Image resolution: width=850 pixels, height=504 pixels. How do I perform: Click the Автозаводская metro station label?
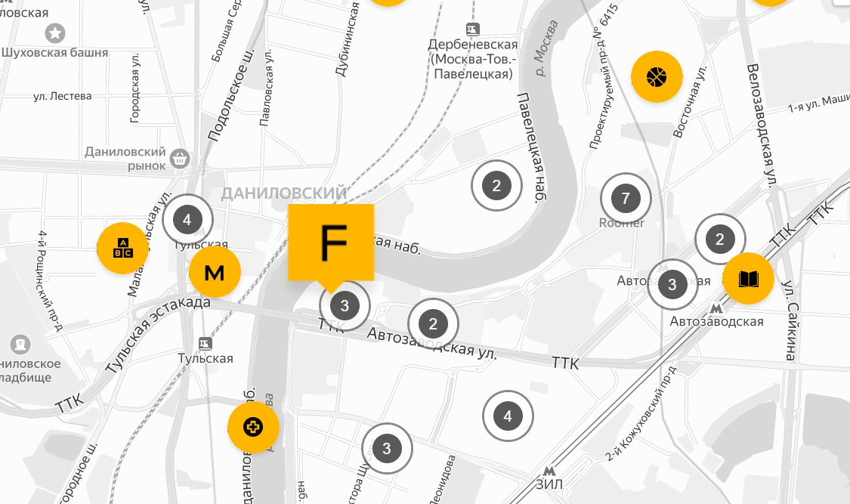tap(716, 321)
